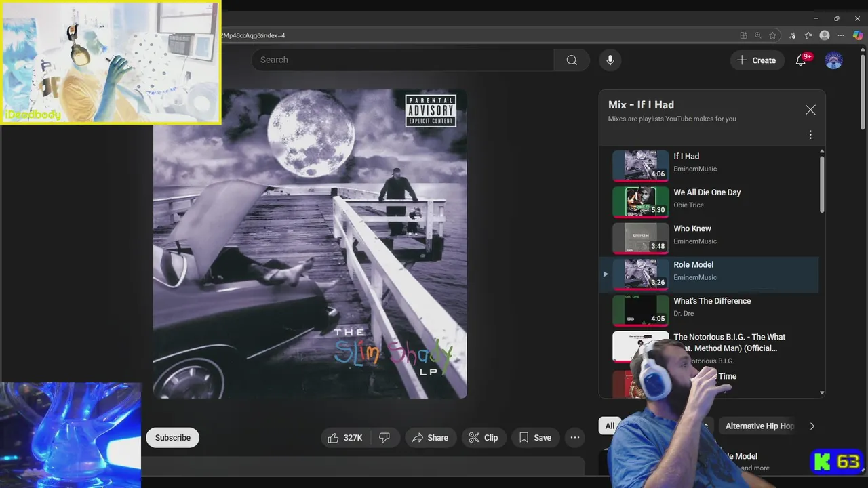Click the Slim Shady LP album artwork
The height and width of the screenshot is (488, 868).
coord(310,244)
